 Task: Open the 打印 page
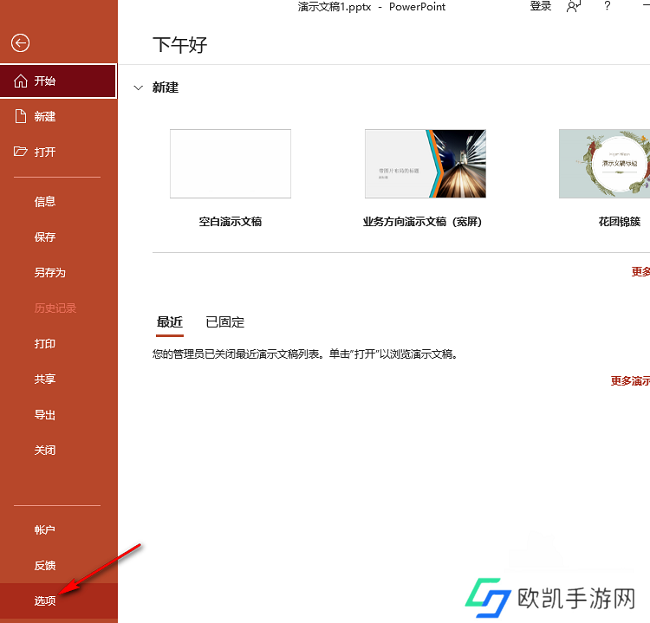[x=58, y=344]
